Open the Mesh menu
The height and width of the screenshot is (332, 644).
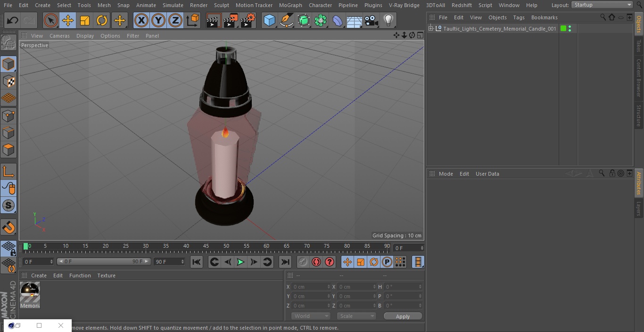point(104,5)
